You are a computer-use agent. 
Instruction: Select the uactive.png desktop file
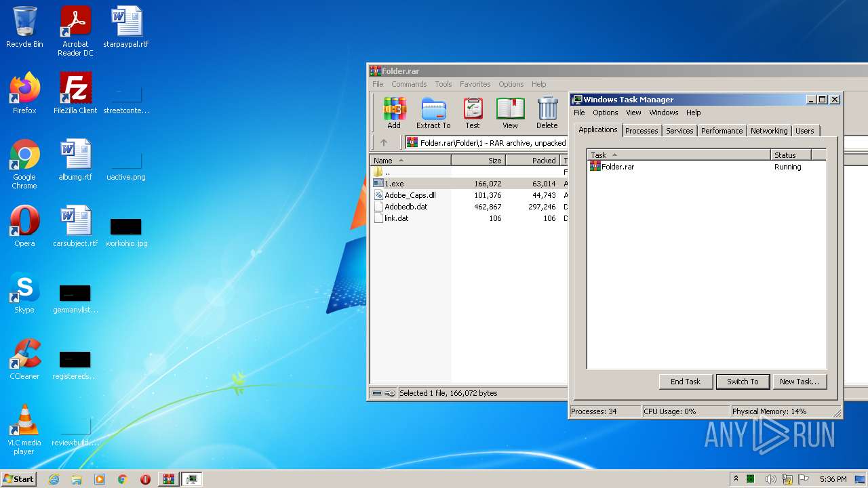pyautogui.click(x=126, y=166)
